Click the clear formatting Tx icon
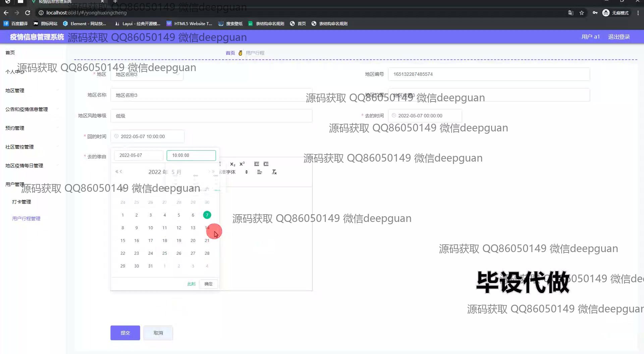The width and height of the screenshot is (644, 354). click(274, 172)
